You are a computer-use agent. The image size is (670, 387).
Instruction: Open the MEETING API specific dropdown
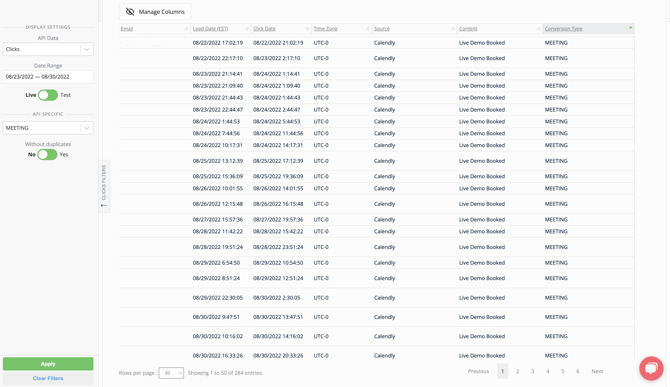click(x=48, y=128)
